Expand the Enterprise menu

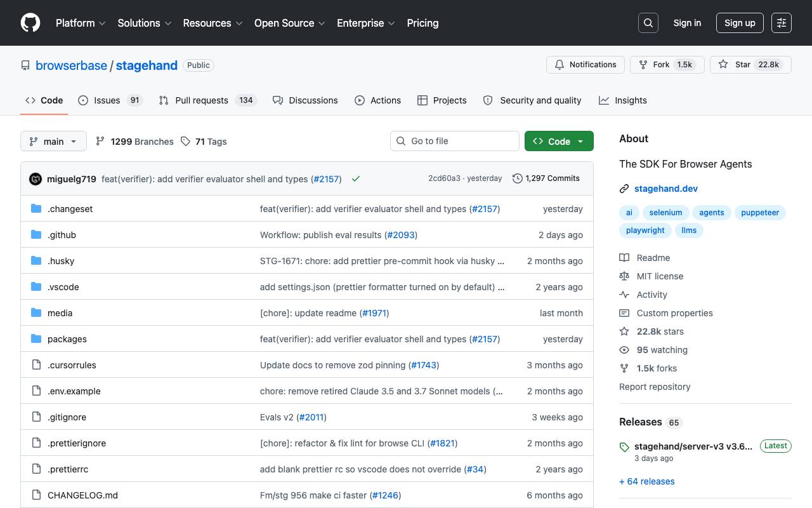click(366, 23)
